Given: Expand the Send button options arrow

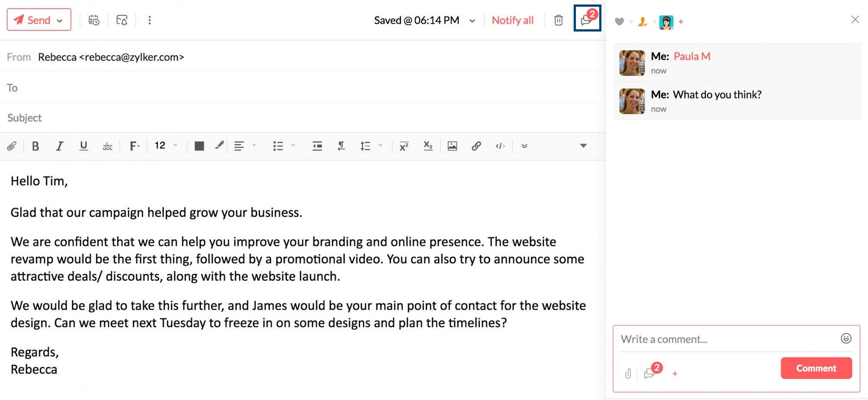Looking at the screenshot, I should (x=60, y=20).
